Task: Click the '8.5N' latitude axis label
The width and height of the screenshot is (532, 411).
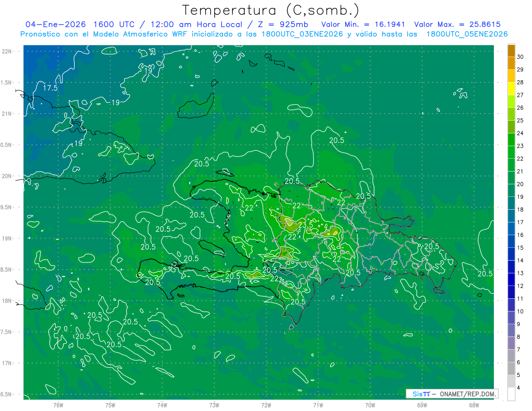Action: pos(6,270)
